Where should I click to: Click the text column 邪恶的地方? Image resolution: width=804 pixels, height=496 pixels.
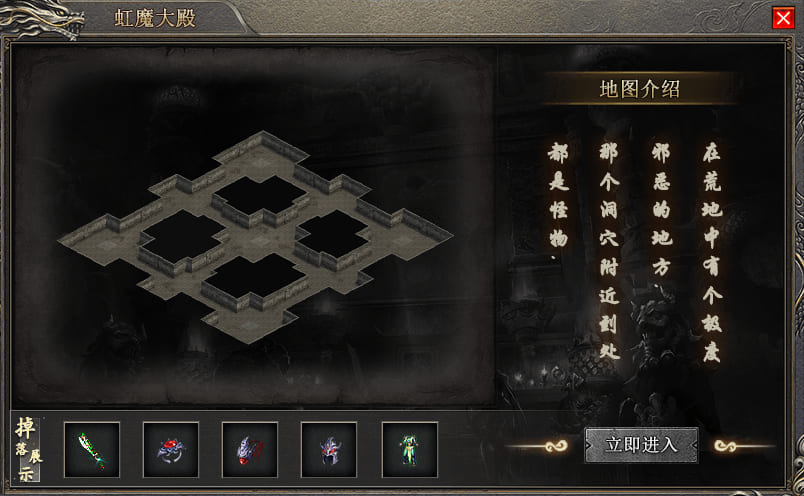coord(661,209)
